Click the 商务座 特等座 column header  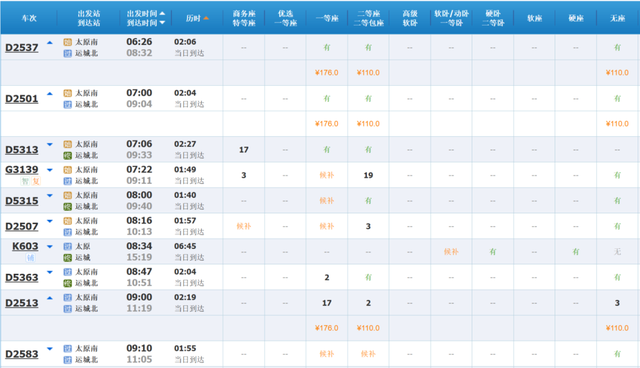tap(244, 18)
